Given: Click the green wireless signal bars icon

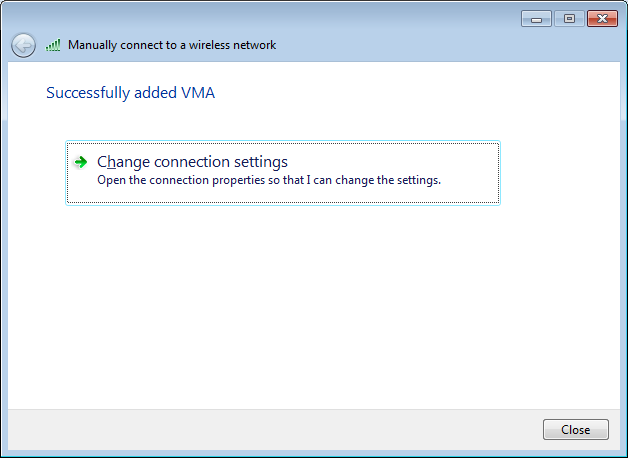Looking at the screenshot, I should coord(53,45).
